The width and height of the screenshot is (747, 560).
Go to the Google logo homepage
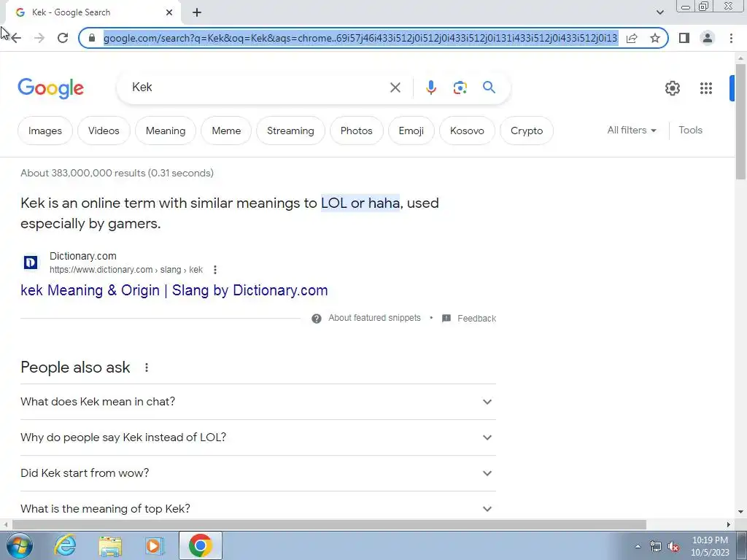pyautogui.click(x=50, y=88)
